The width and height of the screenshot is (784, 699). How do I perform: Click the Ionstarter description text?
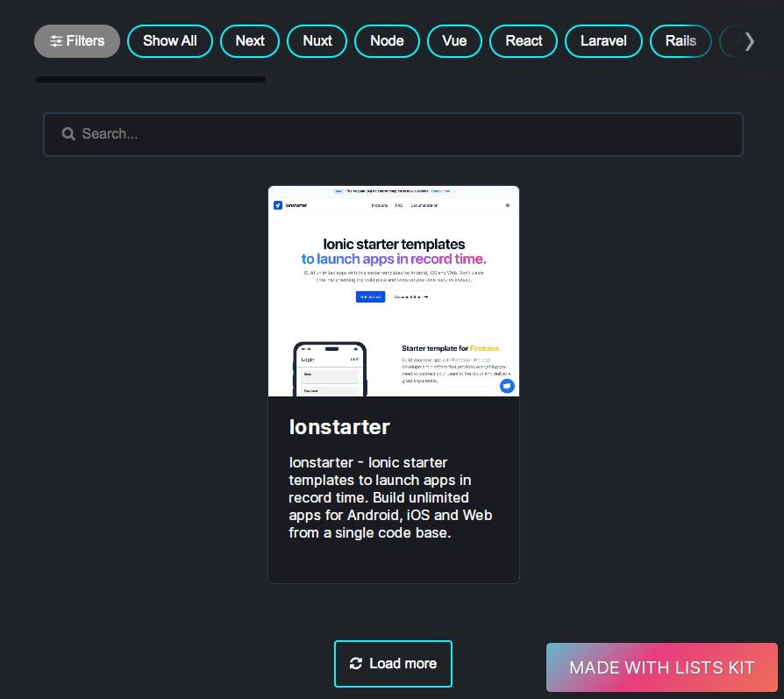[390, 497]
